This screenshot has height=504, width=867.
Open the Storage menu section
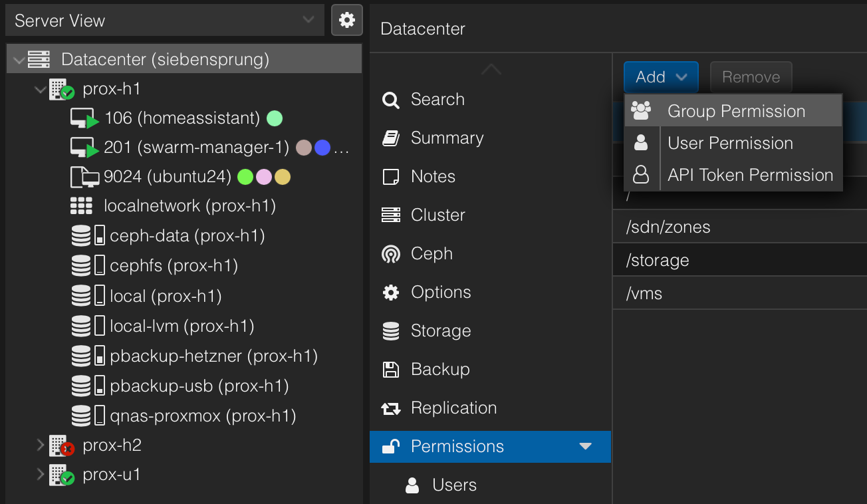[490, 331]
